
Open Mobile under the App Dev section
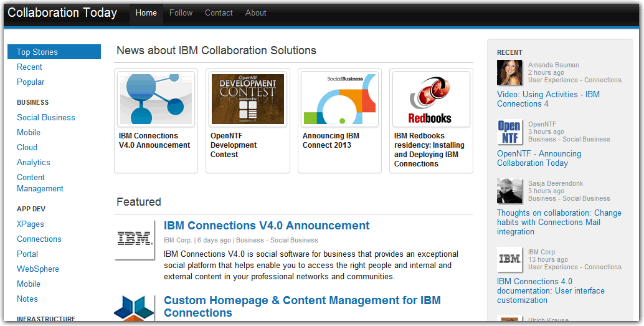(x=29, y=284)
